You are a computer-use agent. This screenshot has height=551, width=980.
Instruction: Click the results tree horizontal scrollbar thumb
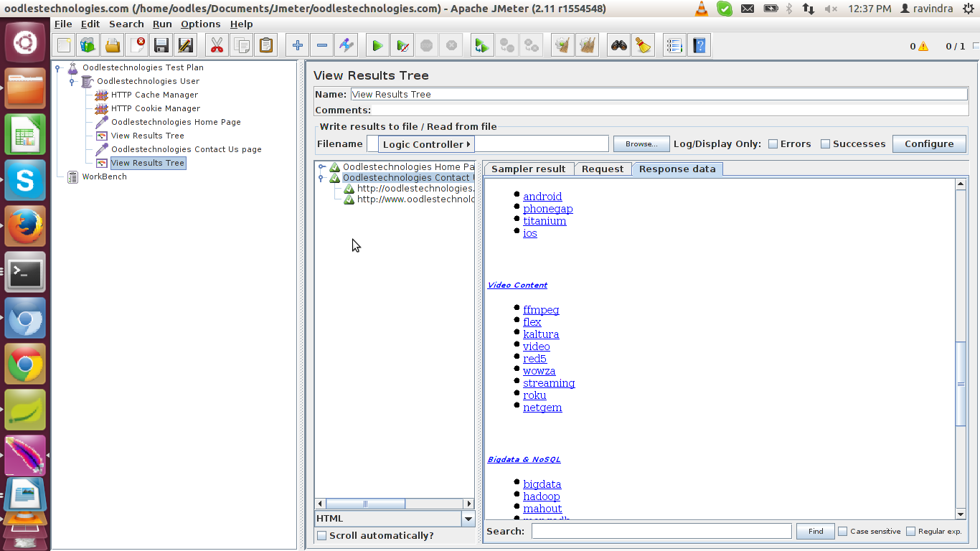coord(366,504)
